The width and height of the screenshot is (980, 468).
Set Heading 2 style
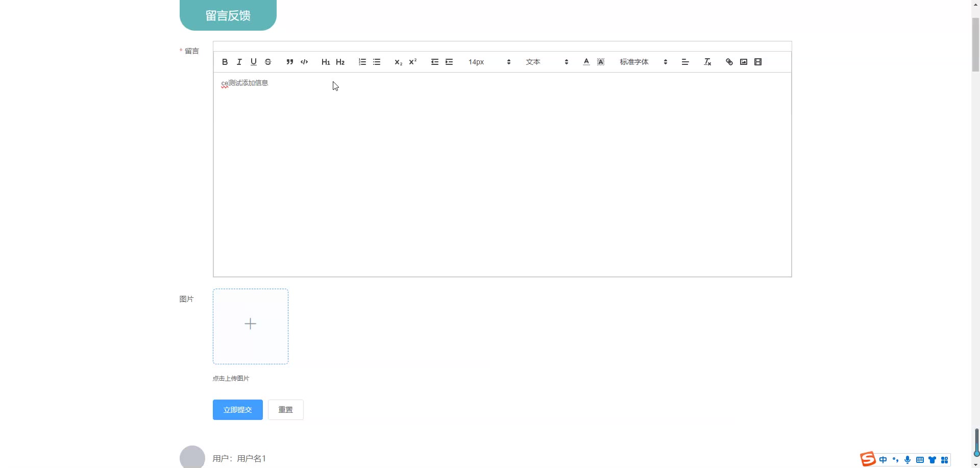click(340, 62)
